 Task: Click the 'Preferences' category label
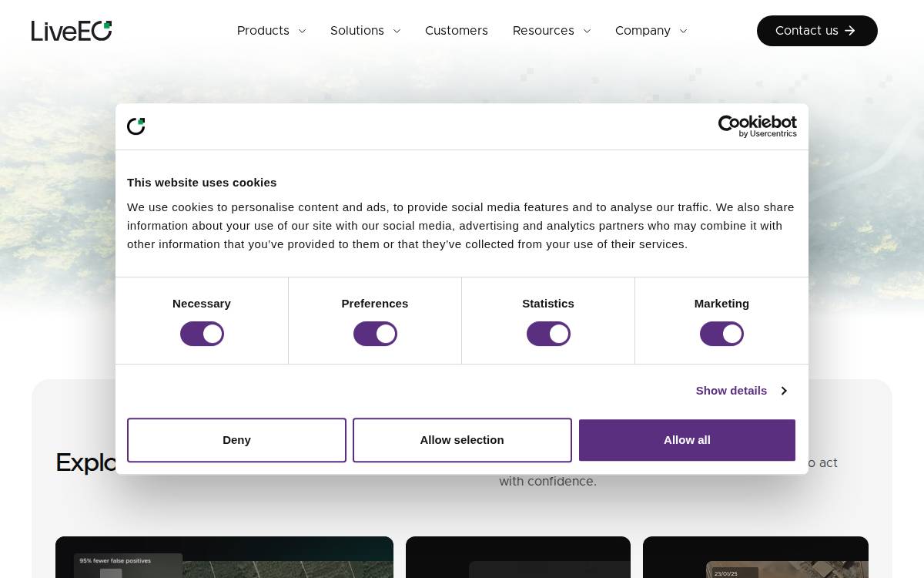(x=375, y=304)
